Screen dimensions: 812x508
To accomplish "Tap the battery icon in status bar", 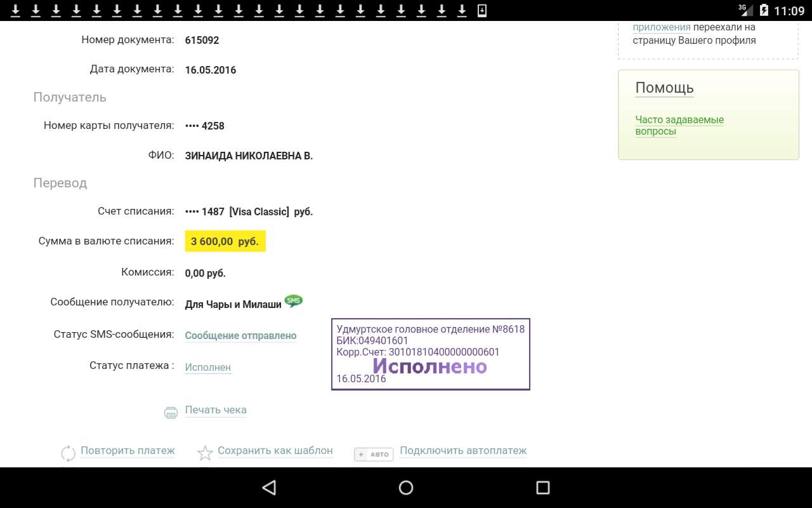I will coord(764,10).
